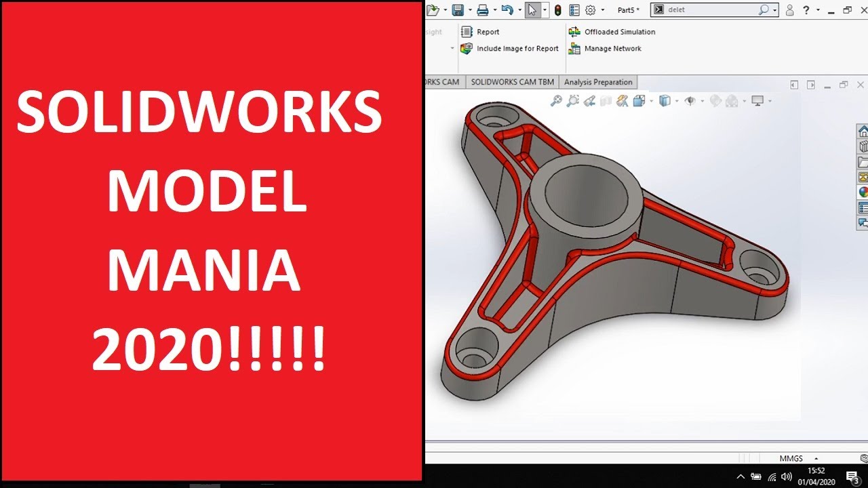The width and height of the screenshot is (868, 488).
Task: Expand the Hide/Show Items dropdown arrow
Action: pos(702,101)
